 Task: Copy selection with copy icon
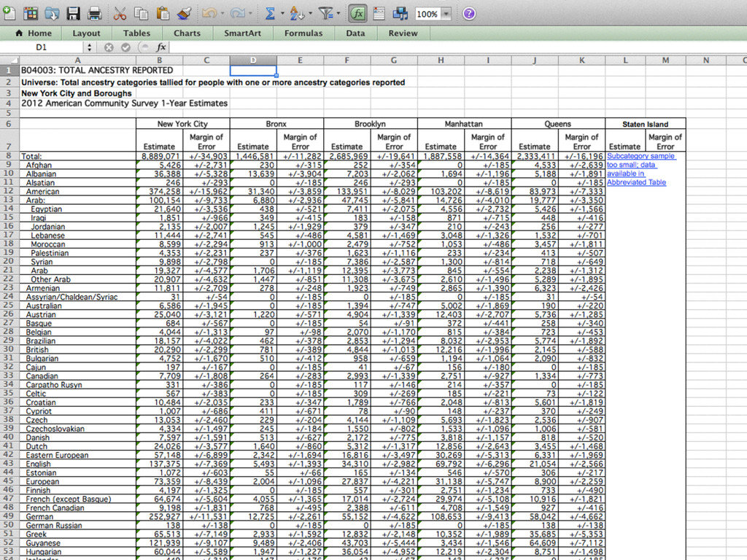(x=141, y=13)
